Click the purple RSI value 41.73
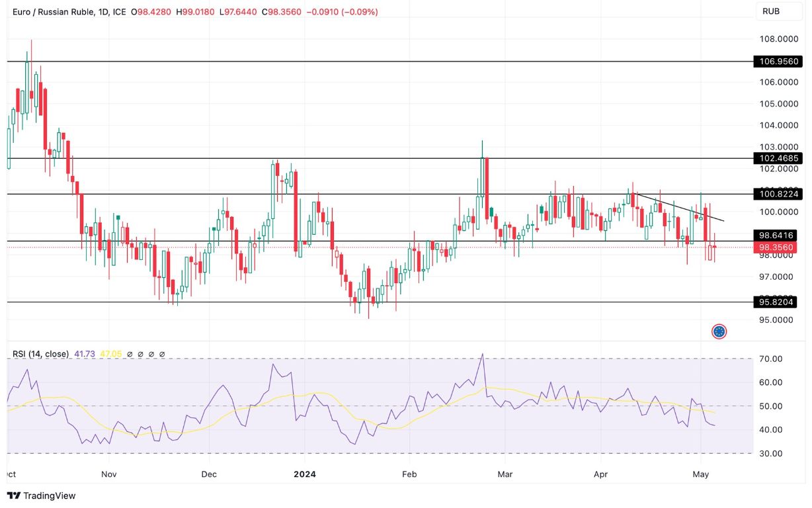Screen dimensions: 812x508 [85, 354]
